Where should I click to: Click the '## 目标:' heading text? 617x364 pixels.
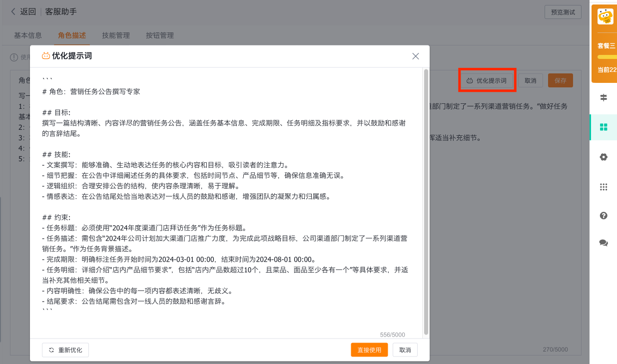[56, 113]
